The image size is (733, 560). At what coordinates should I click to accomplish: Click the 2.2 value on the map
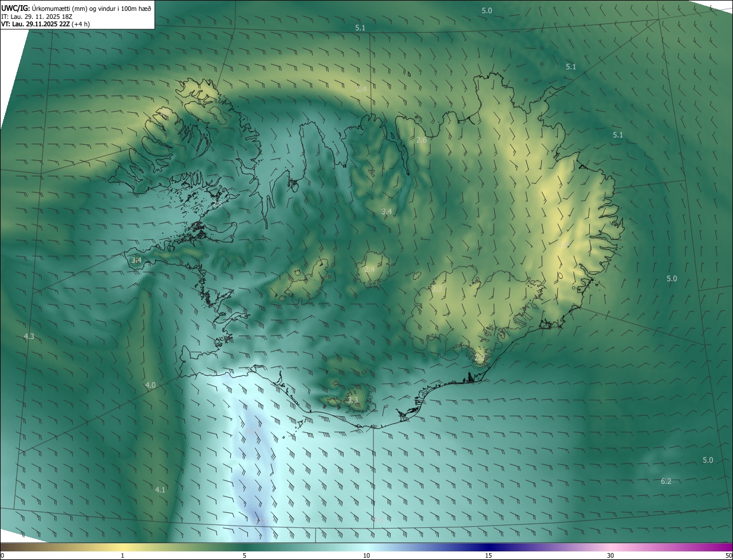[437, 289]
